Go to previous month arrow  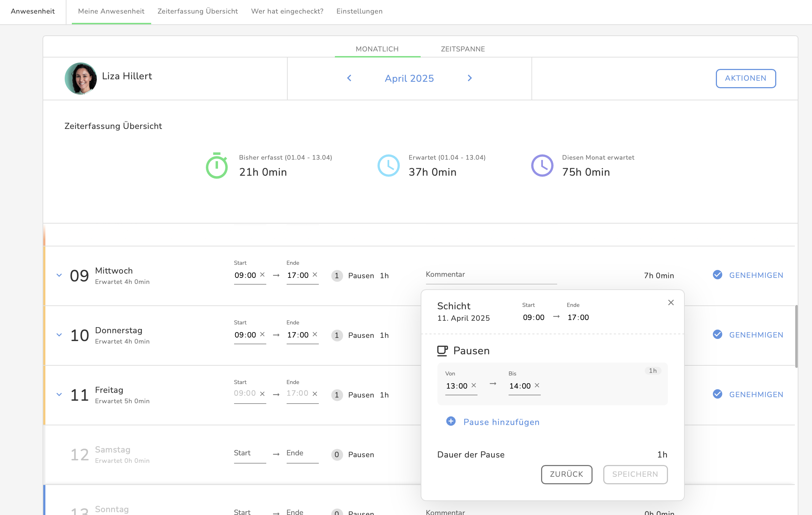(x=349, y=78)
